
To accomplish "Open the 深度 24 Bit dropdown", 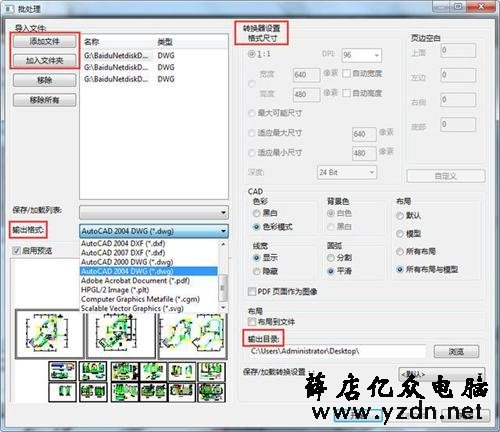I will 347,172.
